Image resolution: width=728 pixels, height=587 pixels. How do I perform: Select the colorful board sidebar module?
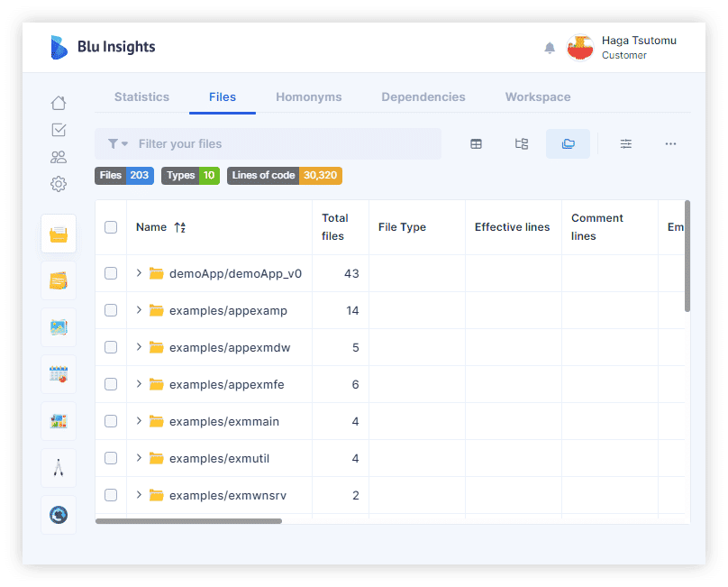click(59, 422)
